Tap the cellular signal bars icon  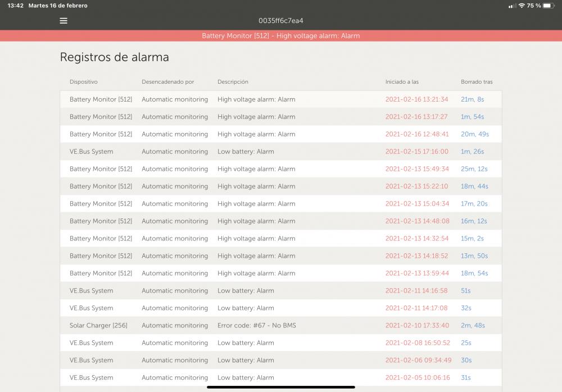[512, 6]
